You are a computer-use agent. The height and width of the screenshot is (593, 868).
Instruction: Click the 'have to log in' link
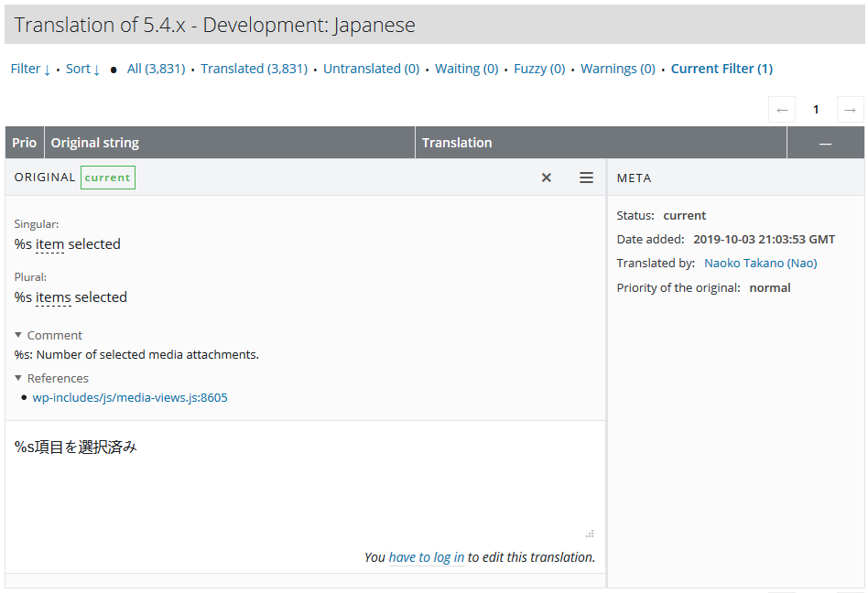[x=426, y=557]
